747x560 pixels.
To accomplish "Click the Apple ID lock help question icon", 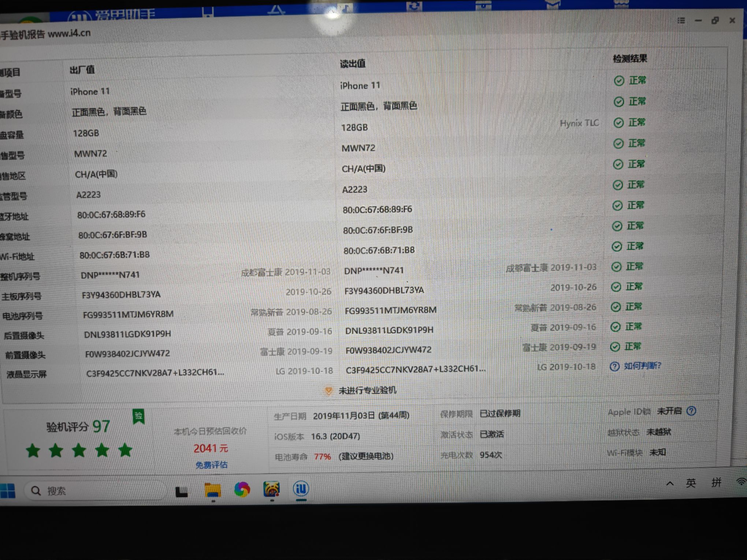I will click(x=691, y=411).
